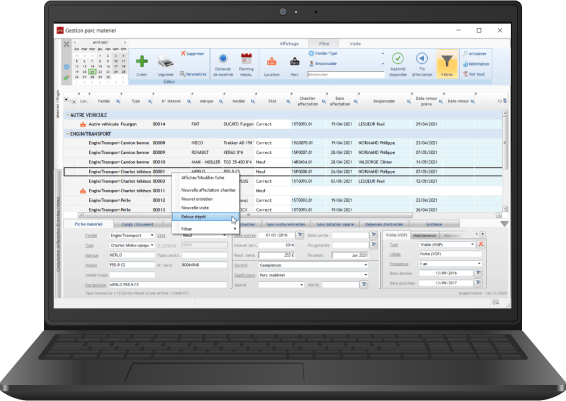Open the Suivi visite/entretien tab

pyautogui.click(x=286, y=224)
